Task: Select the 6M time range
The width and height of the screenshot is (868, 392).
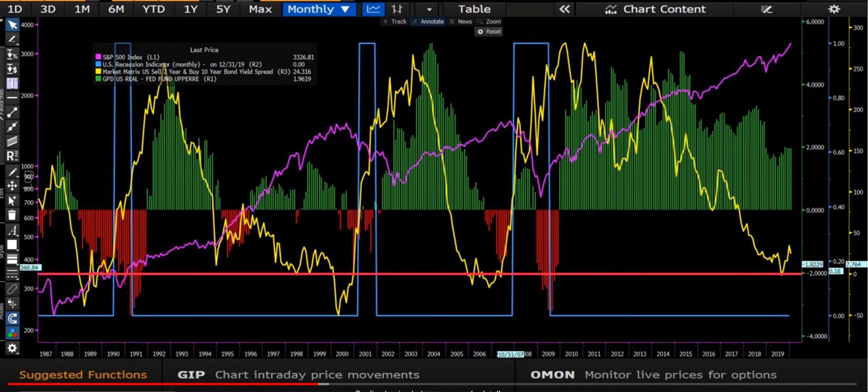Action: [116, 9]
